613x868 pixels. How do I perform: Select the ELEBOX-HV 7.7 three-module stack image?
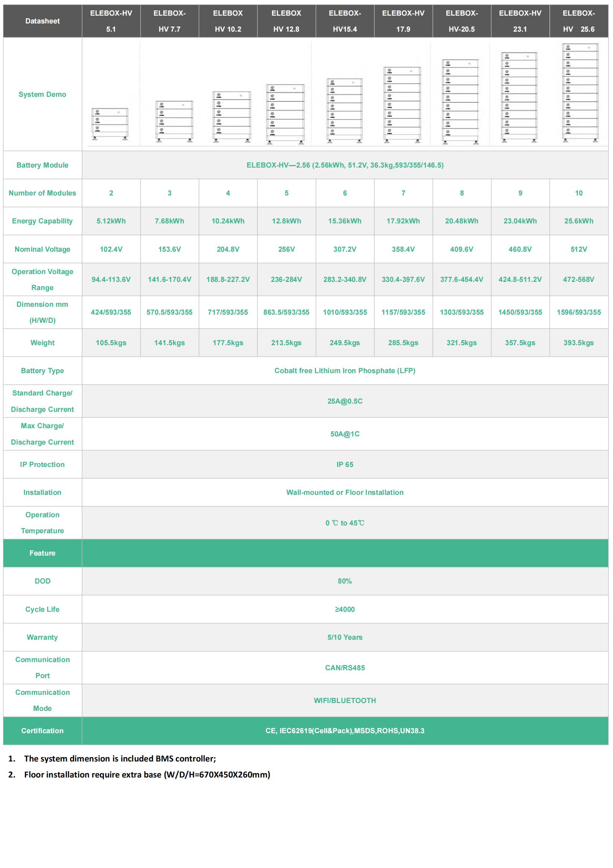point(174,121)
